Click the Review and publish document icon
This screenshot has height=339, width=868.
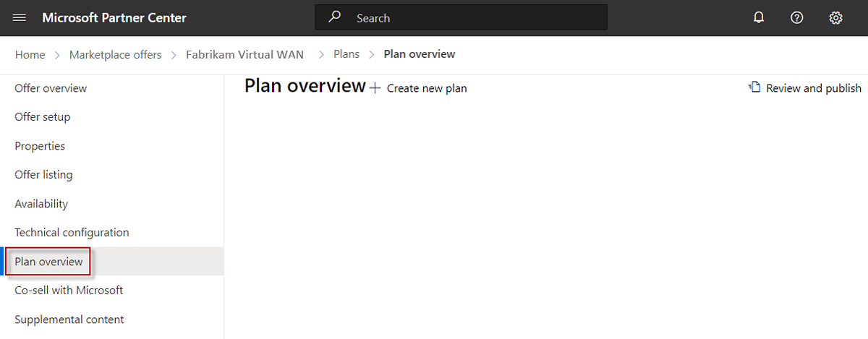click(x=755, y=87)
